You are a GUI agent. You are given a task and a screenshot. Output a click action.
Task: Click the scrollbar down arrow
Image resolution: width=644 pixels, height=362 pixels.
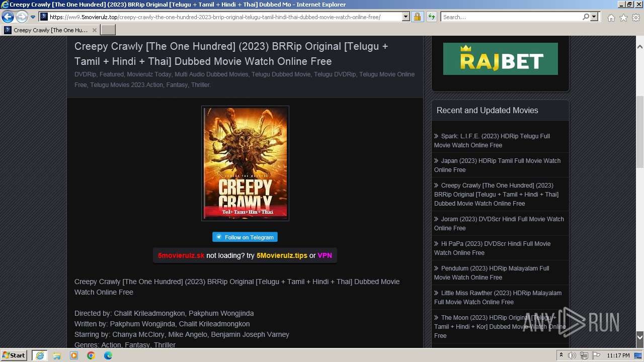point(639,337)
